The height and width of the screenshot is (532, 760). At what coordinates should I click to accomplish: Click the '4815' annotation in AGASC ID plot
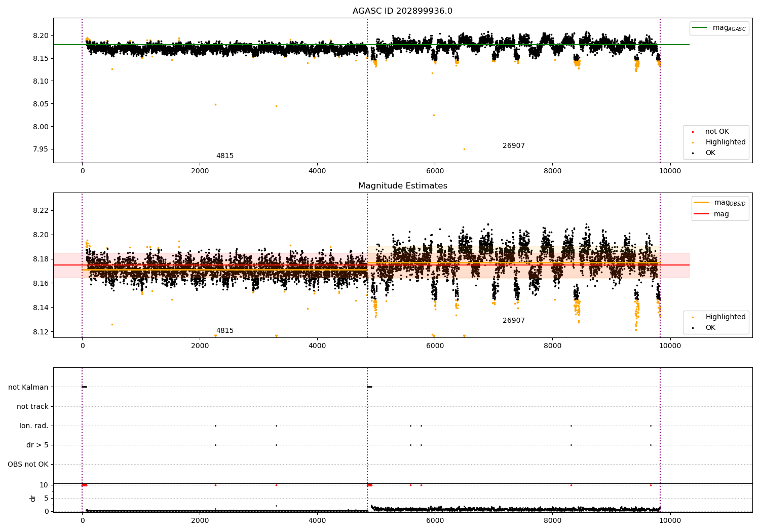225,156
